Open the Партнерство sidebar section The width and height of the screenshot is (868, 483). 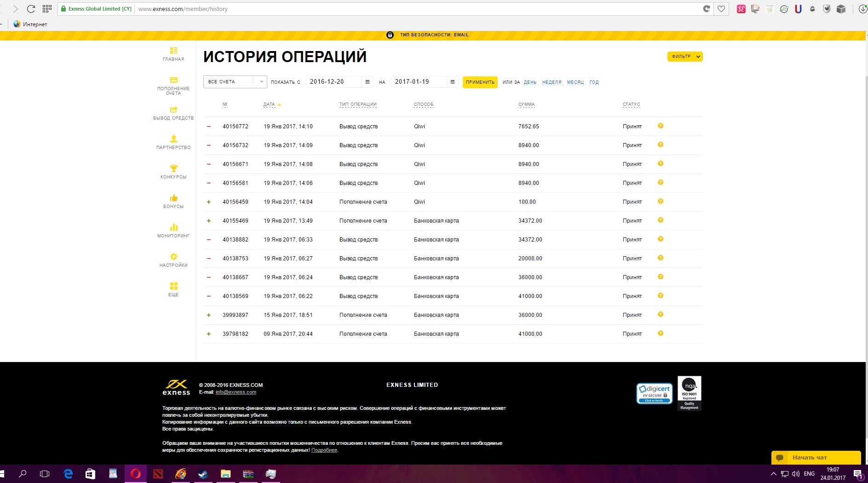pos(173,143)
